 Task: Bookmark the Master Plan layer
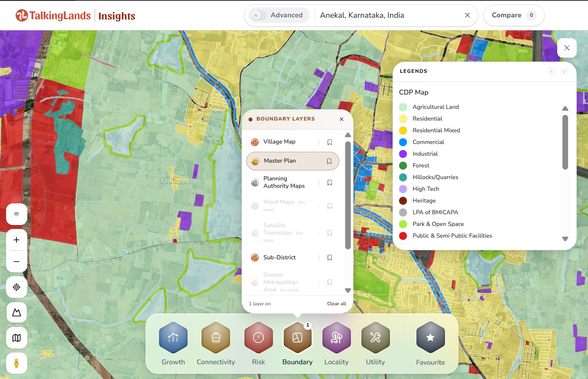coord(329,161)
